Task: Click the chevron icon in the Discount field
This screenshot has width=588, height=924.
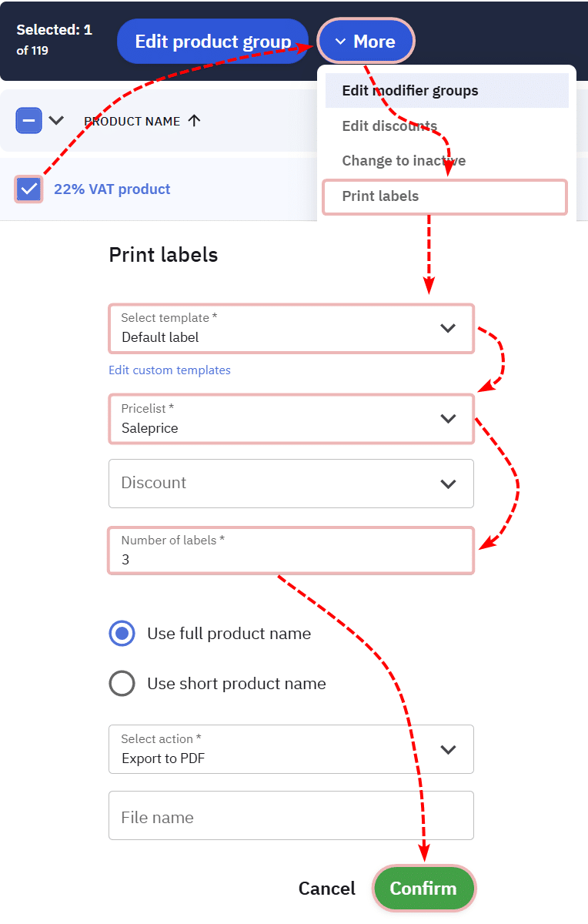Action: [x=448, y=484]
